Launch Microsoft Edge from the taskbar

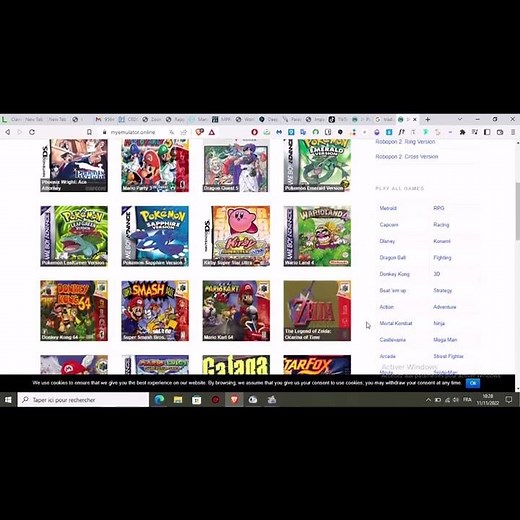coord(159,400)
